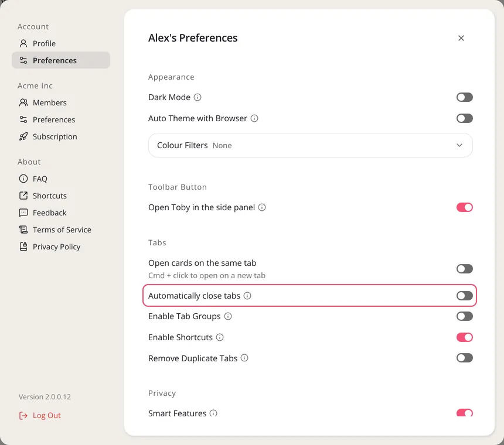The image size is (504, 445).
Task: Open the FAQ page
Action: click(61, 179)
